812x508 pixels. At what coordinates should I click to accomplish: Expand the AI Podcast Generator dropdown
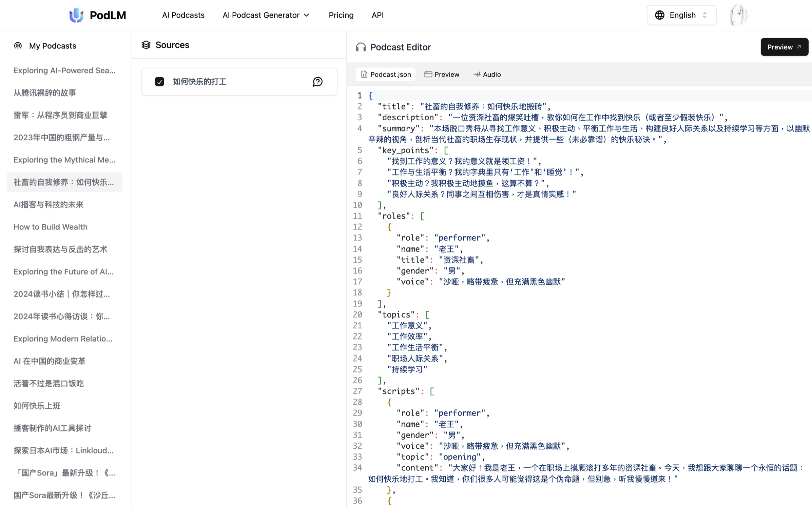pos(266,15)
